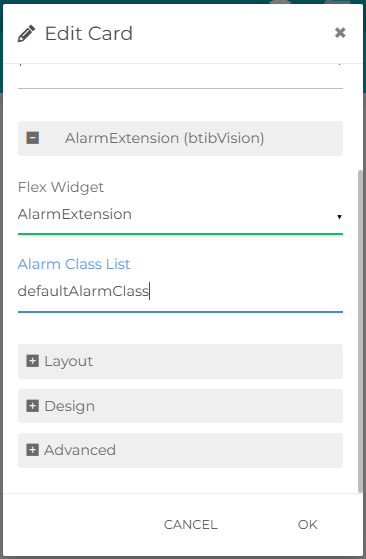This screenshot has height=559, width=366.
Task: Open the Advanced section
Action: [x=180, y=450]
